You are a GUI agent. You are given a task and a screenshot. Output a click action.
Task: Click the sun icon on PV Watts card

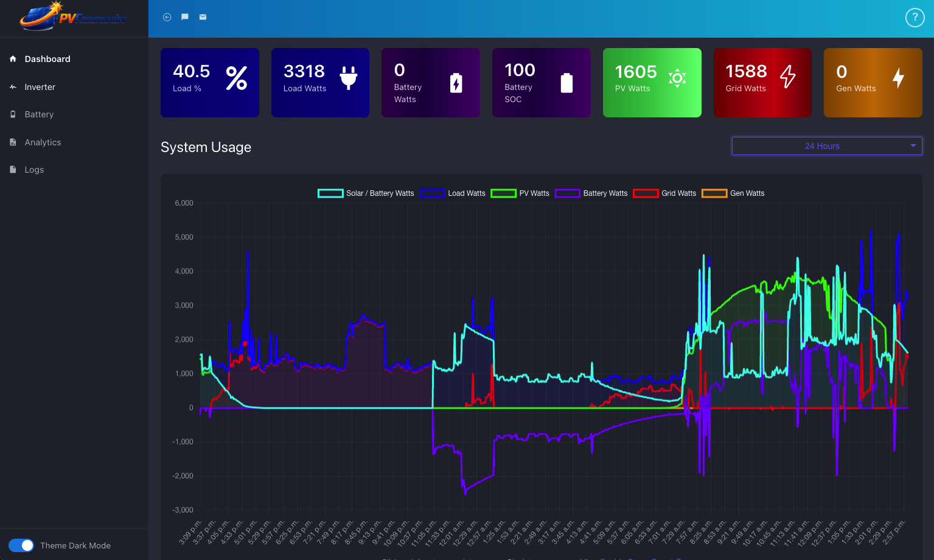(677, 78)
